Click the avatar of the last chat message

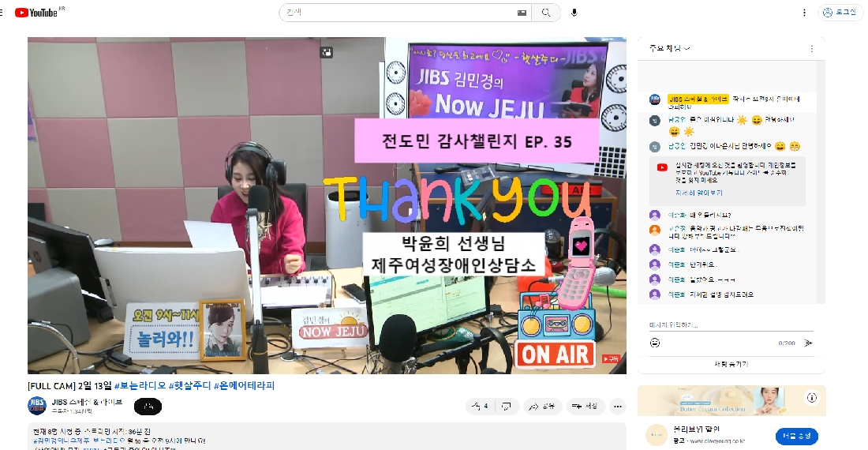(655, 294)
